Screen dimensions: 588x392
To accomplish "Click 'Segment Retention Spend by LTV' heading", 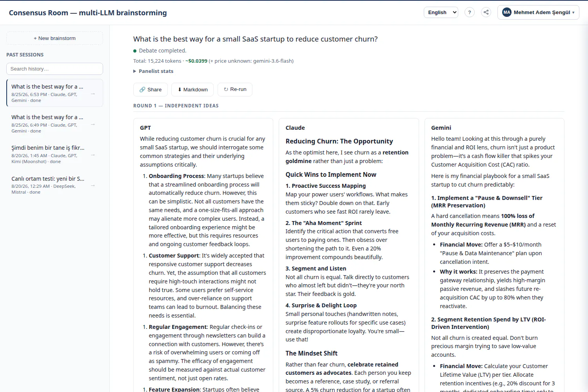I will [x=488, y=323].
